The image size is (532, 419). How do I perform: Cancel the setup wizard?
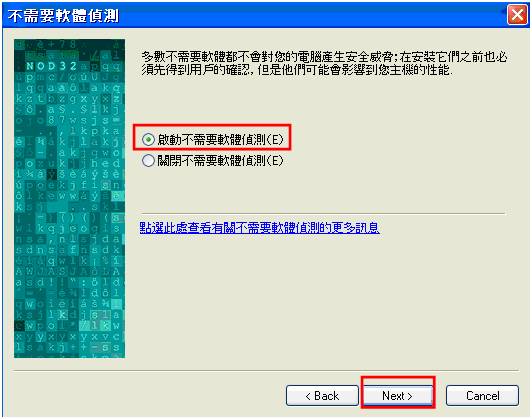click(x=482, y=396)
